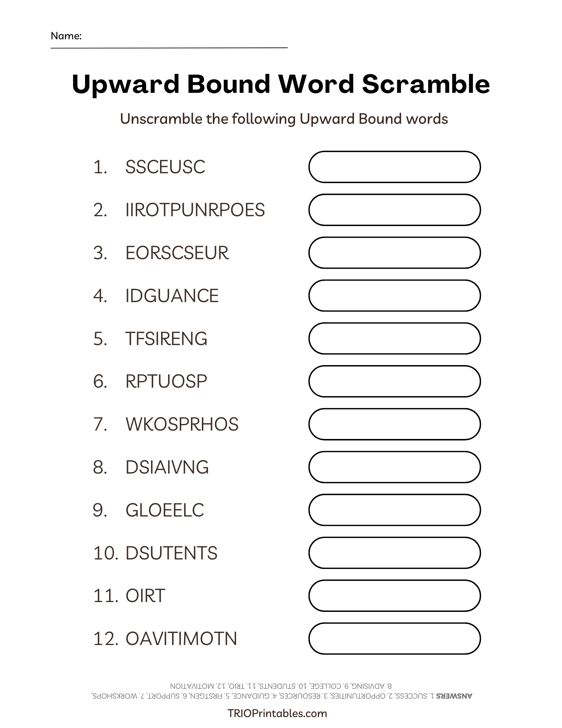Select the blank box next to IDGUANCE
This screenshot has height=728, width=562.
(394, 296)
